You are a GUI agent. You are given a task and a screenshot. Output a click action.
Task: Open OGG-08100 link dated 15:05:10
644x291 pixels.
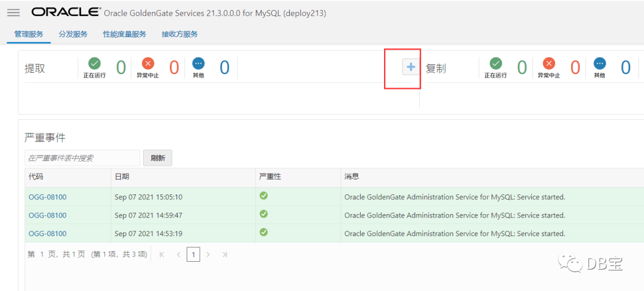click(x=47, y=197)
